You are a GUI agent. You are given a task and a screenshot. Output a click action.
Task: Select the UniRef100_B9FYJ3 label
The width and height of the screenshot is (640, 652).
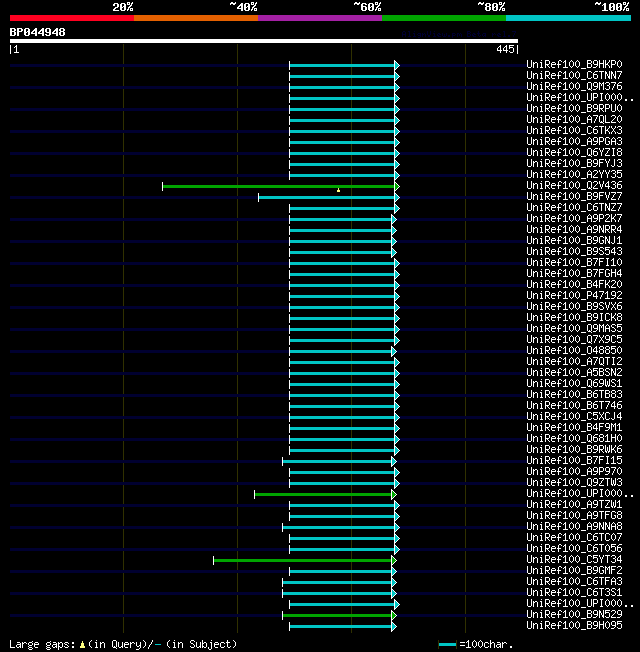pyautogui.click(x=574, y=163)
